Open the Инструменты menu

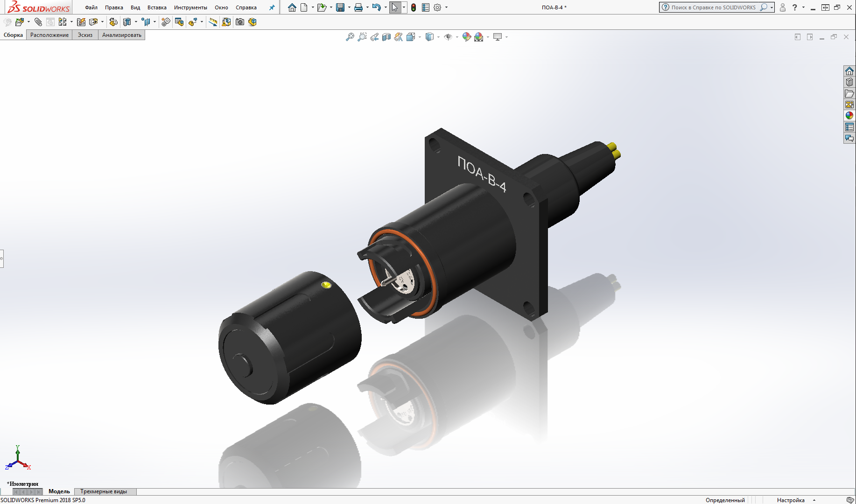(190, 7)
